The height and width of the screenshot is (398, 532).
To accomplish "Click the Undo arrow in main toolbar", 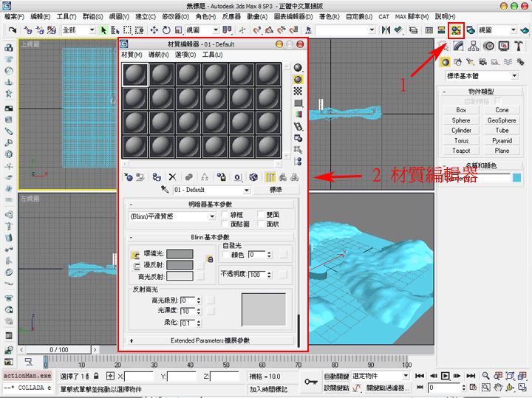I will click(x=13, y=30).
